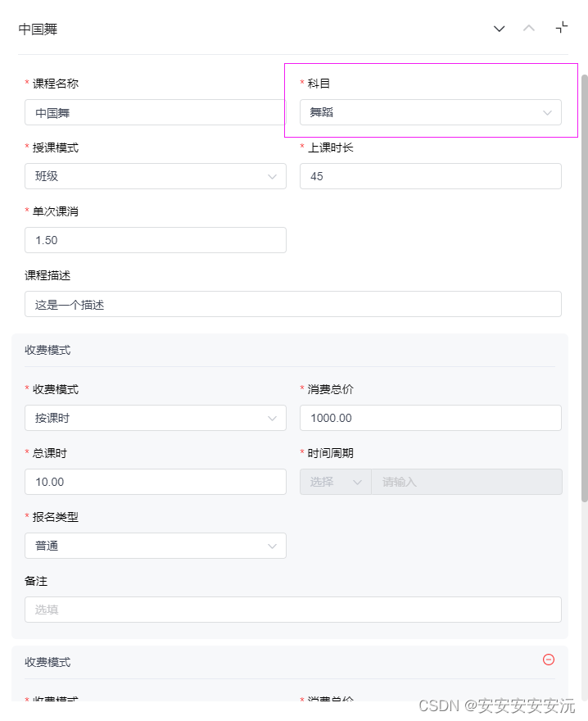
Task: Click the 总课时 field showing 10.00
Action: pyautogui.click(x=156, y=482)
